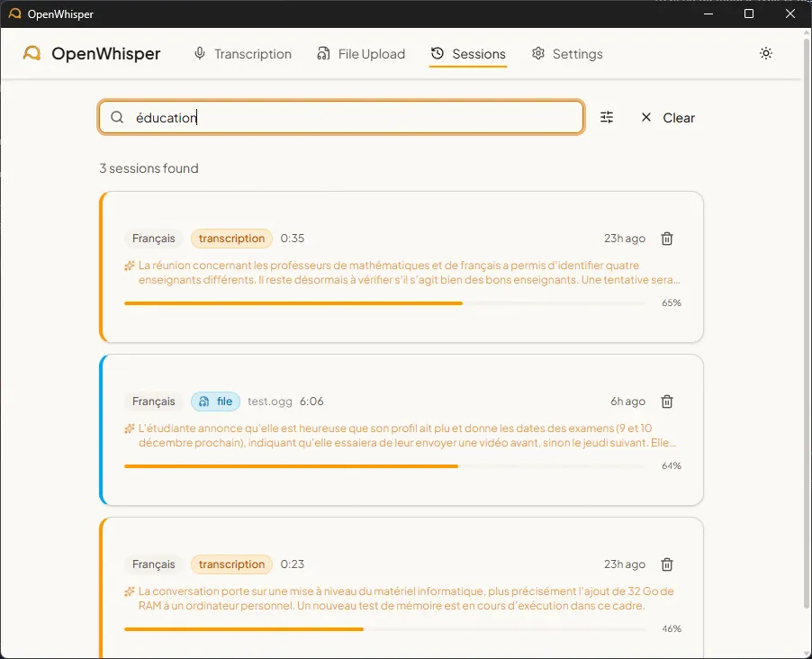Click the transcription badge on 0:35 session

point(231,239)
